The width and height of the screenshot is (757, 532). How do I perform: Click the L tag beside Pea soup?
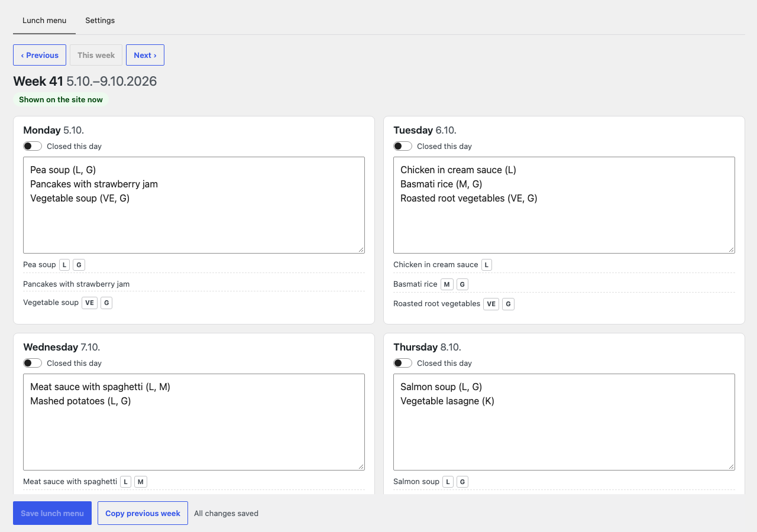click(x=64, y=265)
